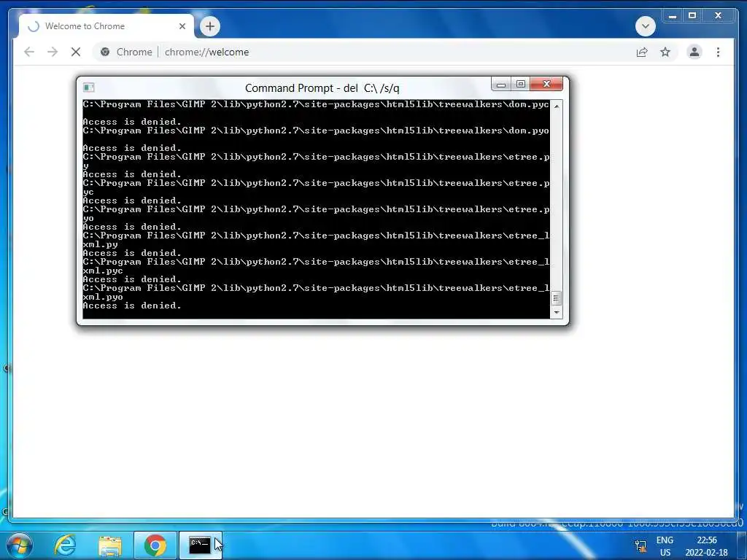Click the line ending in treewalkers\dom.pyo
The image size is (747, 560).
[316, 131]
